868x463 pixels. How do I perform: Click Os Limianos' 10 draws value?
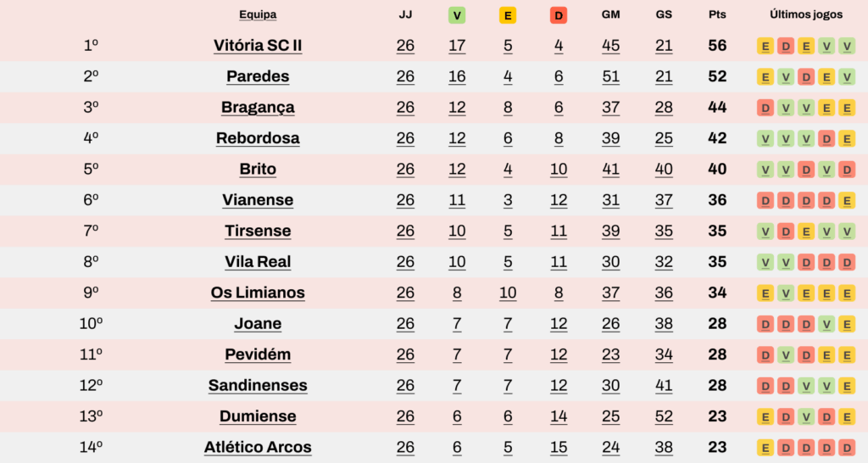[508, 293]
